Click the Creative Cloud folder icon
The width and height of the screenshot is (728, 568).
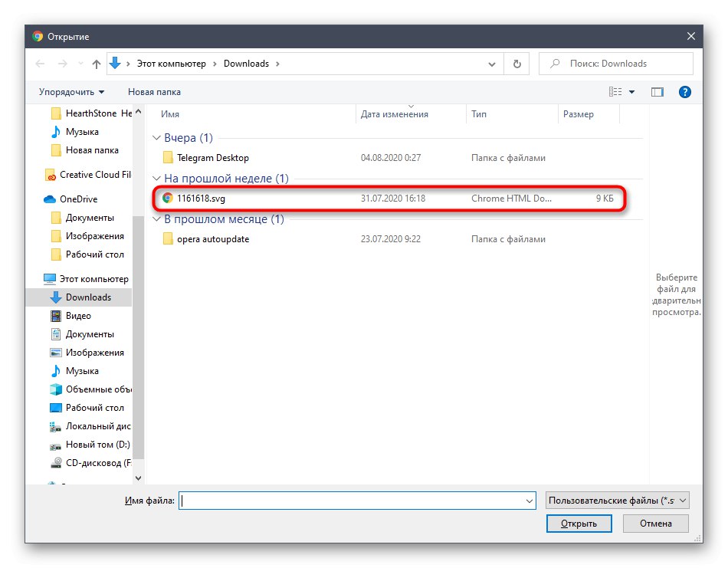(51, 175)
